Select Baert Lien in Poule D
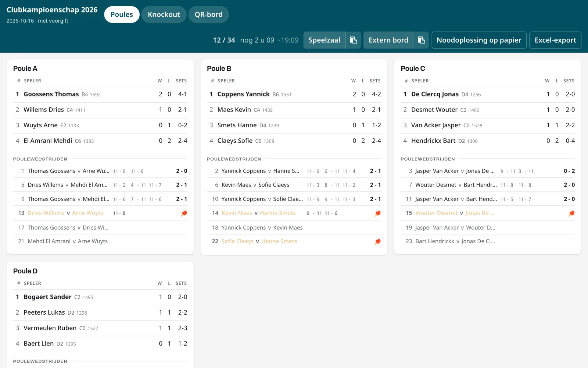Image resolution: width=588 pixels, height=368 pixels. click(x=100, y=343)
